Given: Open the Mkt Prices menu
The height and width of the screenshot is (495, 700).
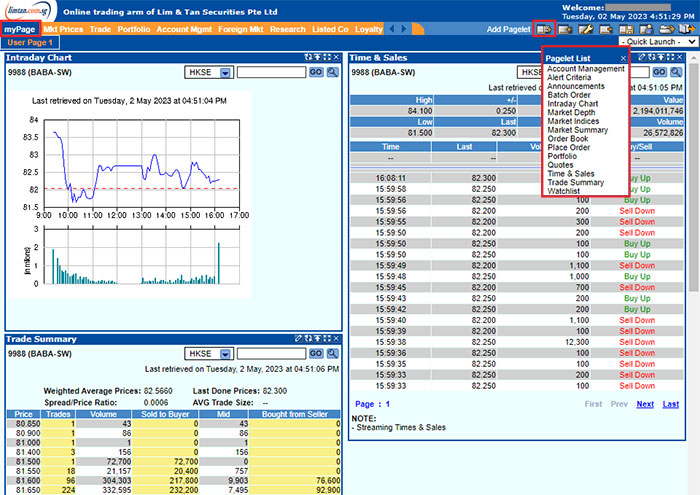Looking at the screenshot, I should [63, 29].
